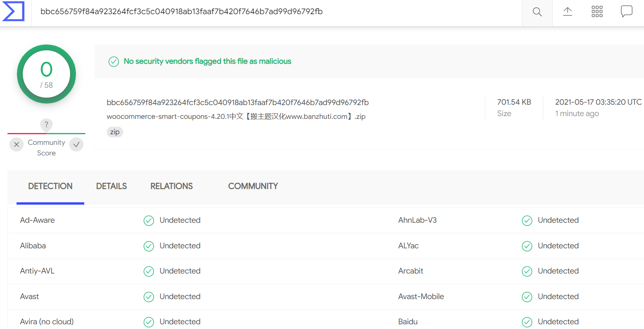This screenshot has height=329, width=644.
Task: Click the Baidu undetected check icon
Action: [527, 322]
